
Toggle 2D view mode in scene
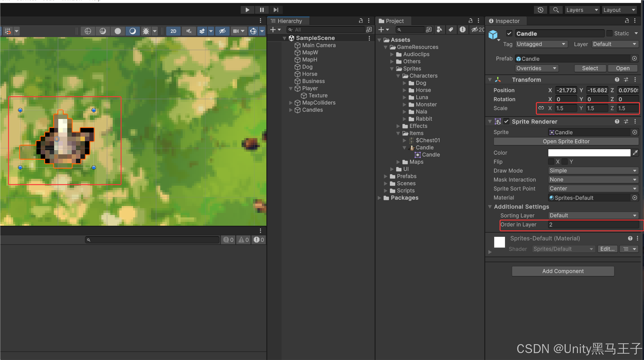click(173, 31)
